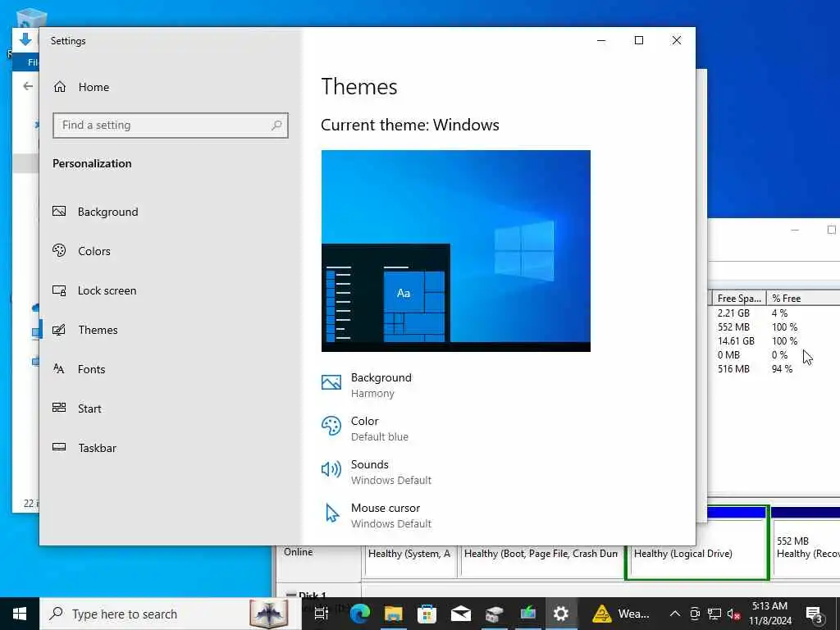
Task: Click the Start tiles icon in sidebar
Action: (59, 408)
